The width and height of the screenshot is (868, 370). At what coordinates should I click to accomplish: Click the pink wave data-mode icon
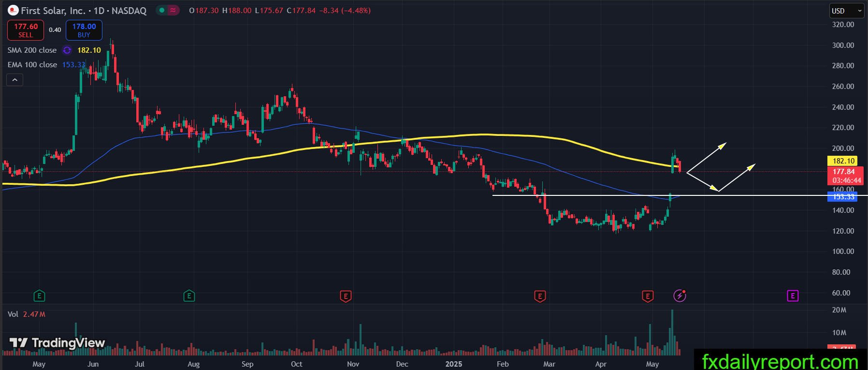[173, 10]
